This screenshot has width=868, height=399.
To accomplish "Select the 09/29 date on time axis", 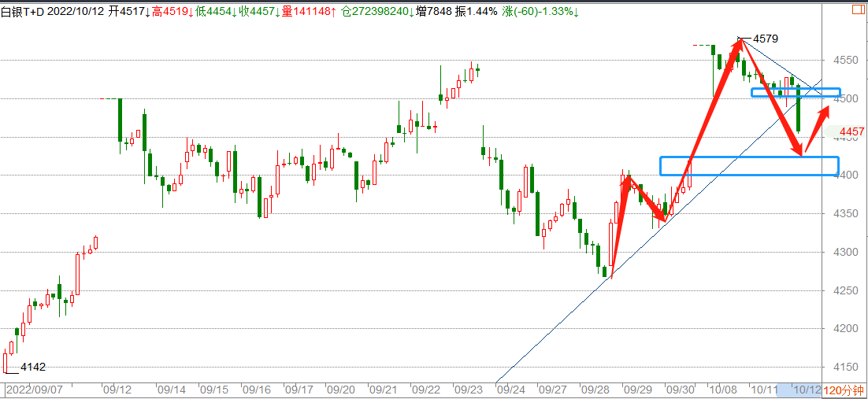I will (x=637, y=390).
